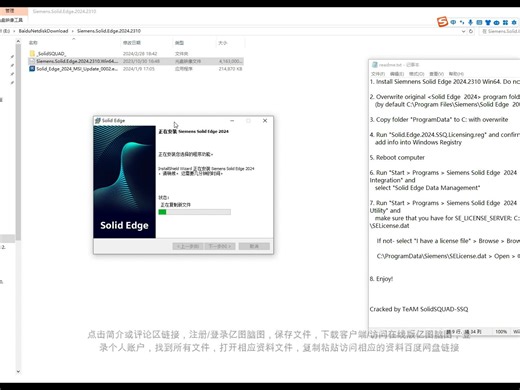Click the navigation pane scrollbar up arrow
The width and height of the screenshot is (520, 390).
click(18, 41)
